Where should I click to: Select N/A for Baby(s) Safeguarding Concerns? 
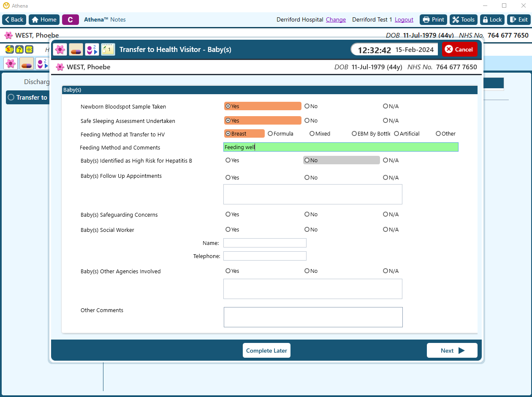pos(391,215)
